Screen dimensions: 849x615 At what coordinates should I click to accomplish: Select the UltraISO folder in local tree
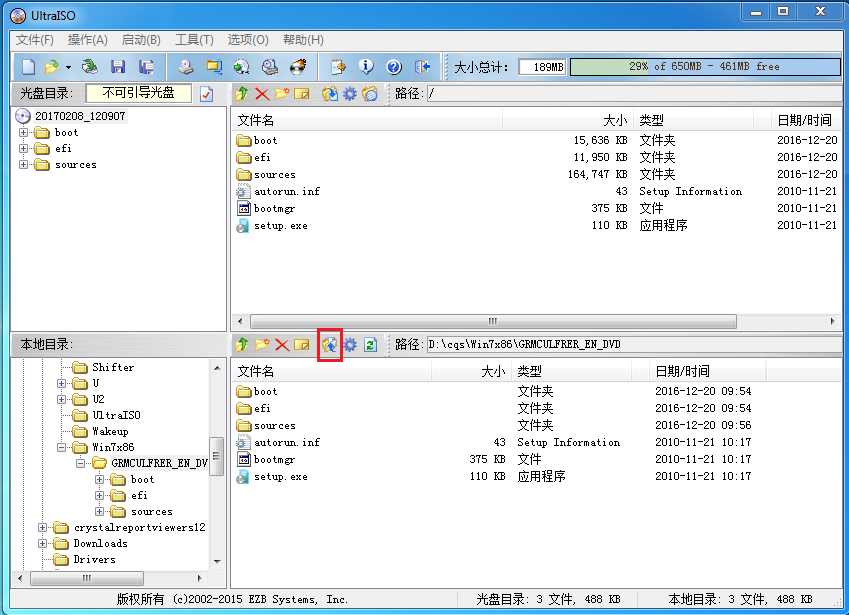tap(116, 415)
